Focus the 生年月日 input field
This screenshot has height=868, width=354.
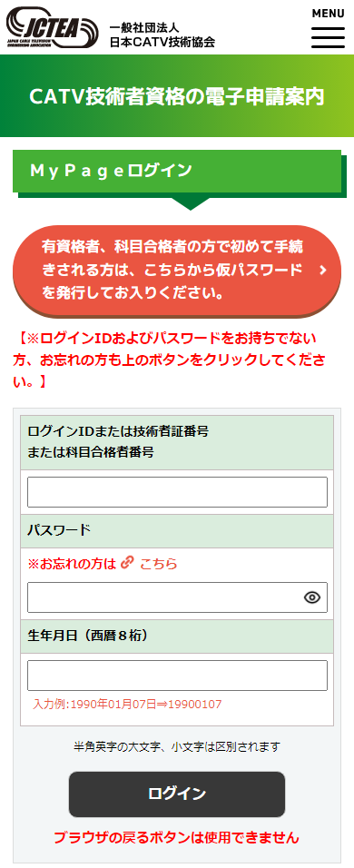(x=177, y=676)
